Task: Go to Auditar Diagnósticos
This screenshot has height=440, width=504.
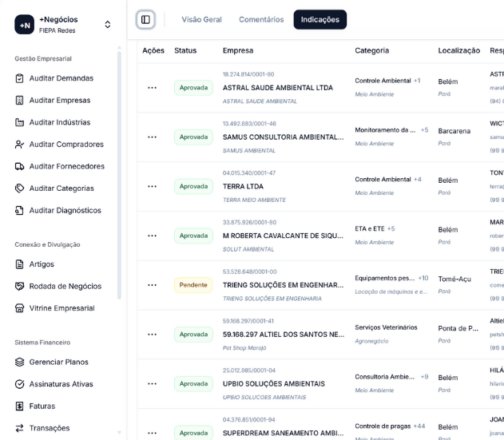Action: (65, 210)
